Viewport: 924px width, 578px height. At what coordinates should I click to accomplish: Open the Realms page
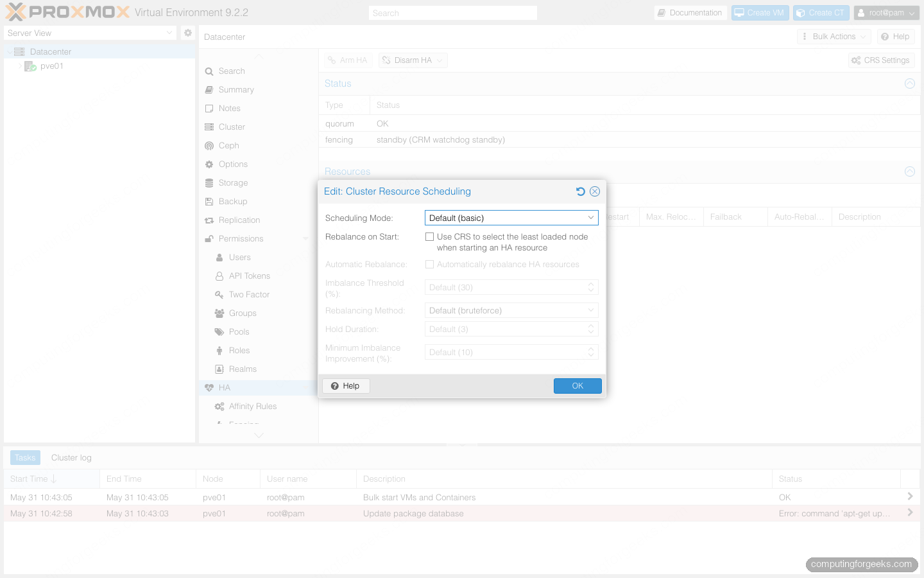tap(243, 369)
